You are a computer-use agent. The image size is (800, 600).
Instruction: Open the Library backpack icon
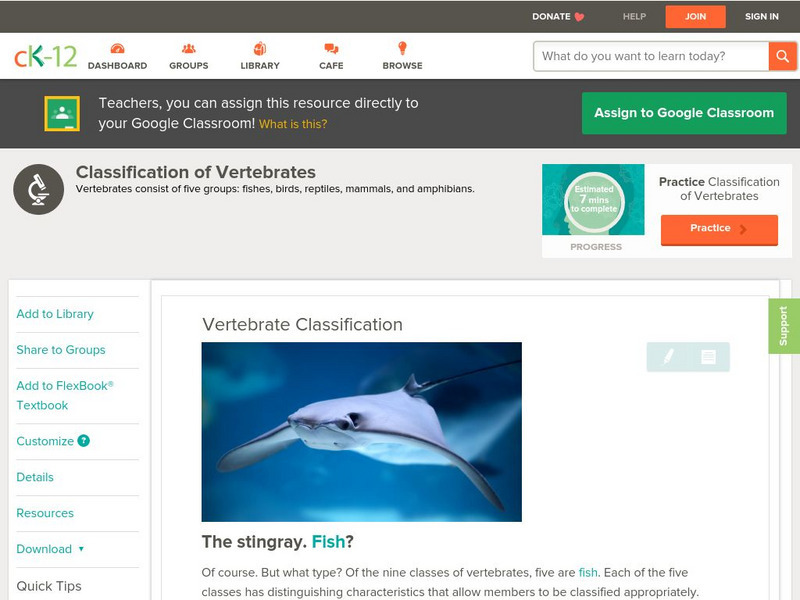(x=260, y=48)
